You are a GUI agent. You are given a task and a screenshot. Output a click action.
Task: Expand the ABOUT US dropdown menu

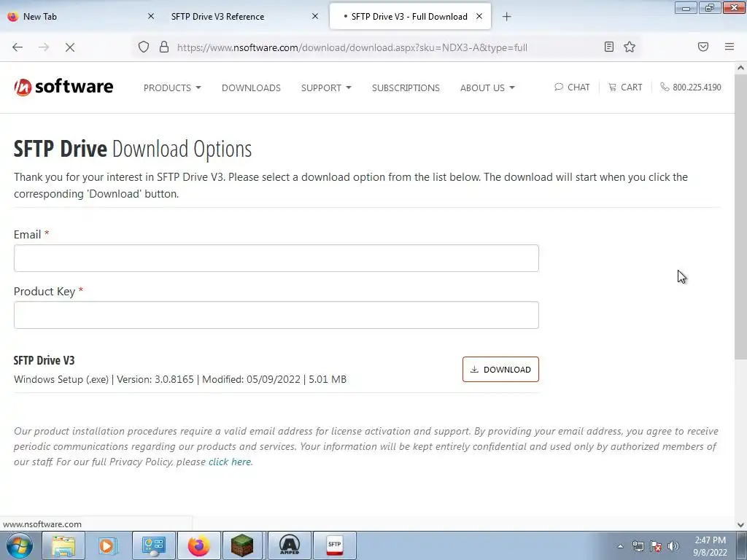tap(487, 87)
